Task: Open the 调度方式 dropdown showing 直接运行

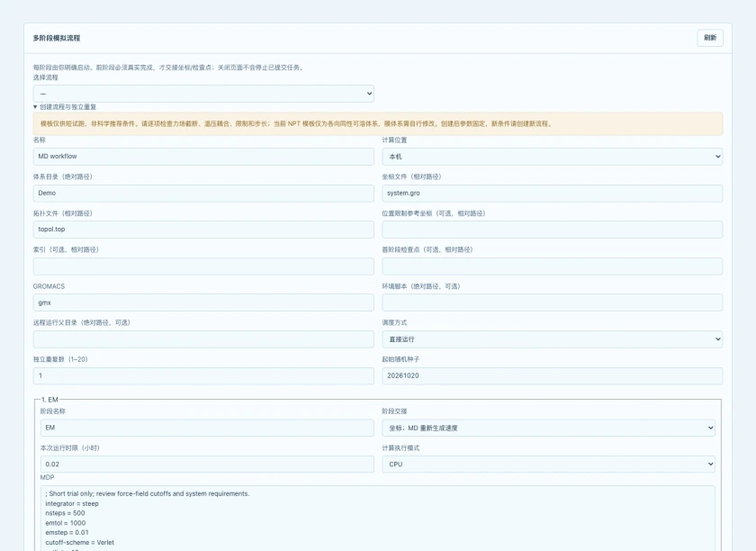Action: [552, 339]
